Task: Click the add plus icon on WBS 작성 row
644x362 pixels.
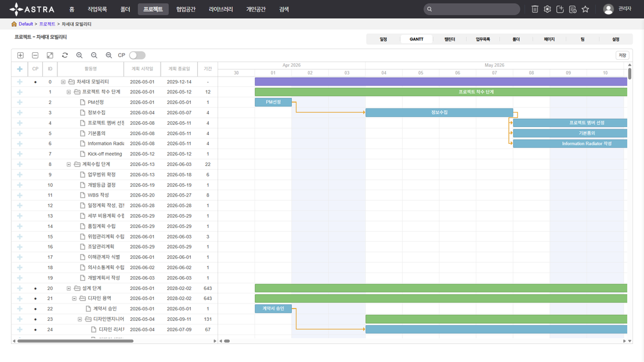Action: pos(20,195)
